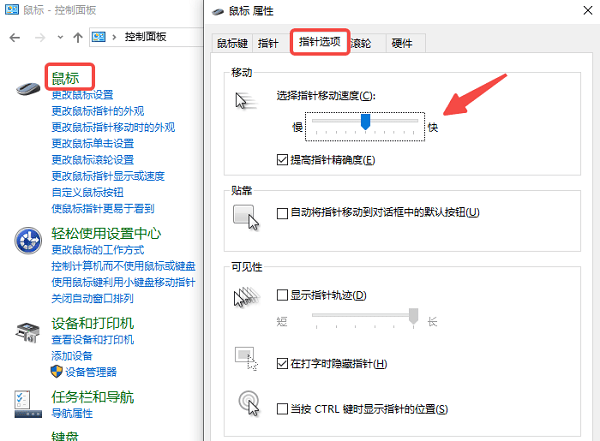
Task: Click the Control Panel window title icon
Action: 12,9
